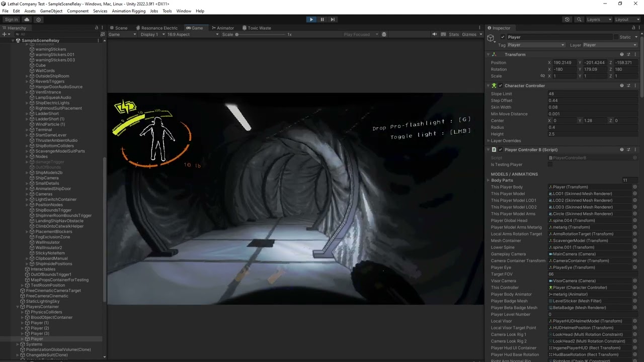
Task: Toggle the Is Testing Player checkbox
Action: 550,164
